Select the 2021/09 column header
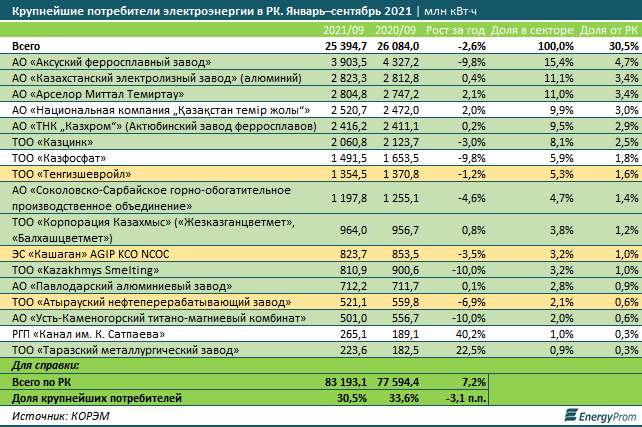 [343, 30]
